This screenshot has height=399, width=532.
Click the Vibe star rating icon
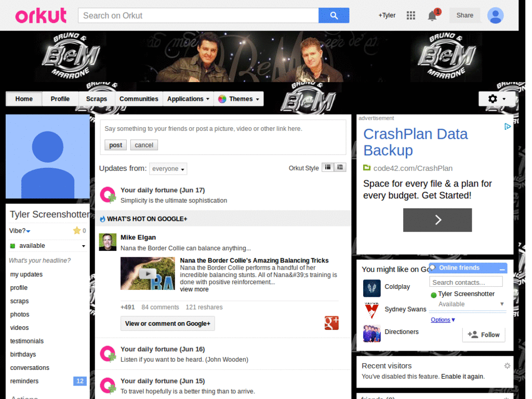pos(77,231)
